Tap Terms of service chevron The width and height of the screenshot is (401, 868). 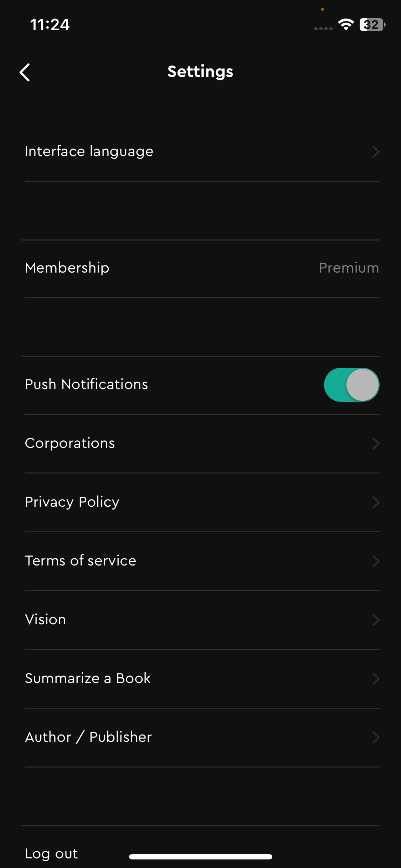[376, 561]
